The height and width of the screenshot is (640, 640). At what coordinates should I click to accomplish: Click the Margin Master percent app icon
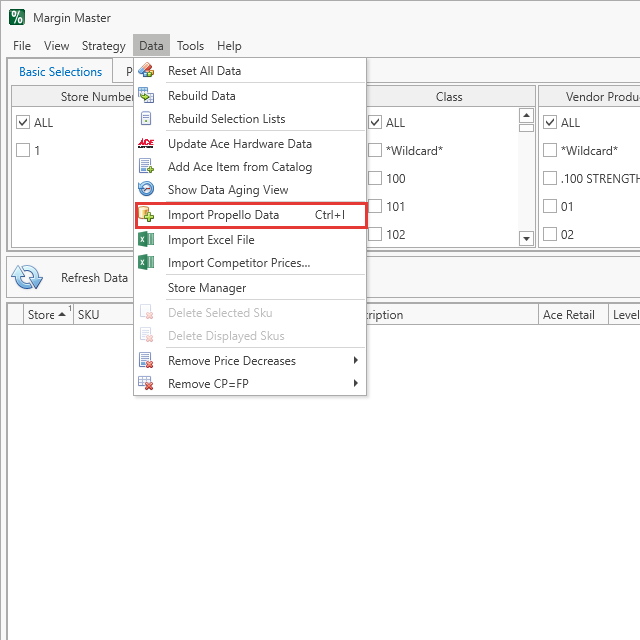point(17,17)
